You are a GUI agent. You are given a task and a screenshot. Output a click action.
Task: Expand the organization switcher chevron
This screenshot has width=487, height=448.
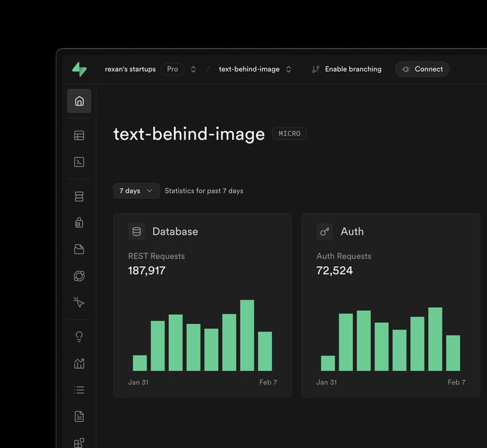[x=193, y=69]
